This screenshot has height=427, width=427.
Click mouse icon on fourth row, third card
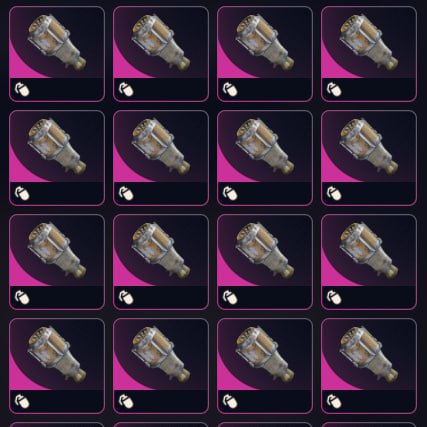tap(230, 401)
